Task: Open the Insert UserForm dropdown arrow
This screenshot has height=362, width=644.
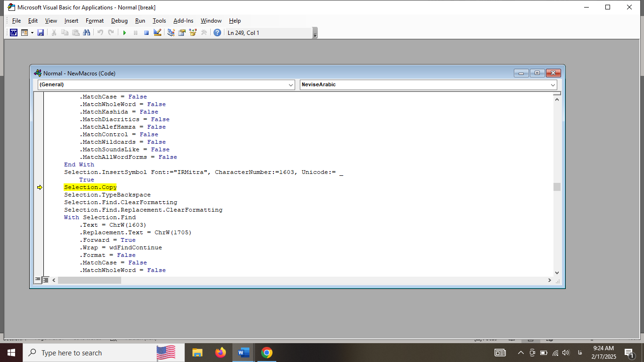Action: [x=32, y=33]
